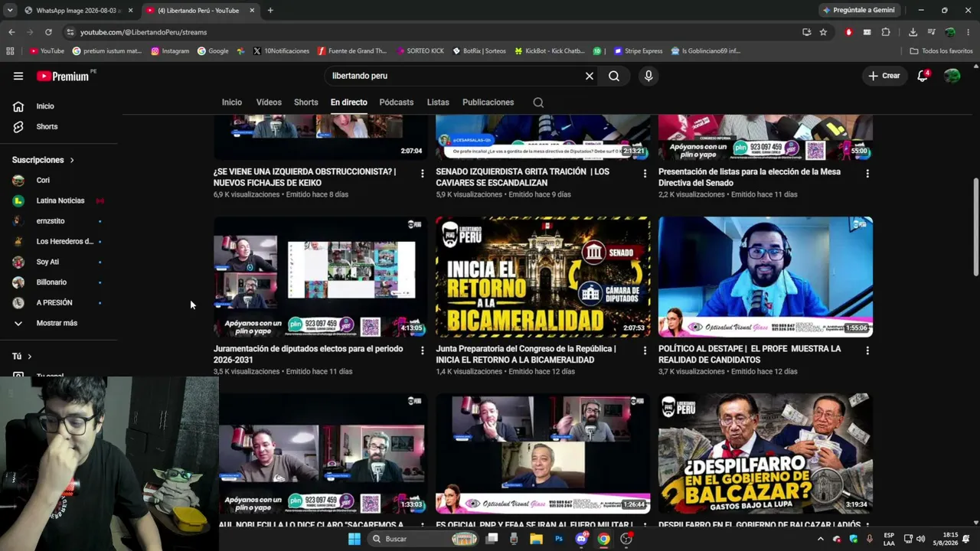Open the 4:13:05 Juramentación video thumbnail
This screenshot has width=980, height=551.
point(320,277)
